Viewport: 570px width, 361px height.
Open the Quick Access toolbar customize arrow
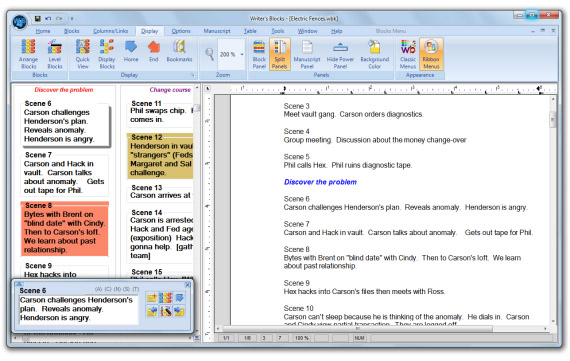pyautogui.click(x=72, y=18)
